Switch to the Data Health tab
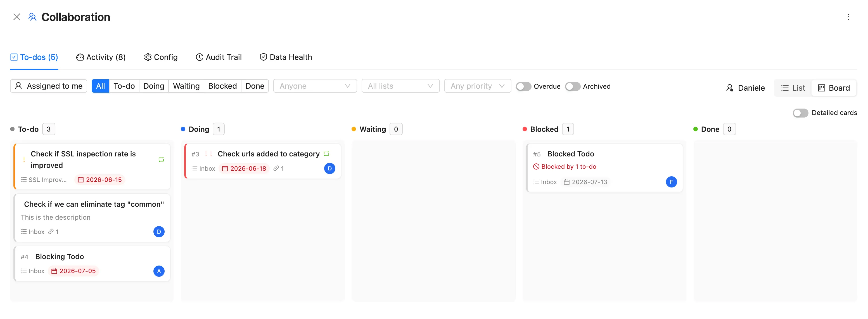The image size is (868, 319). tap(286, 57)
